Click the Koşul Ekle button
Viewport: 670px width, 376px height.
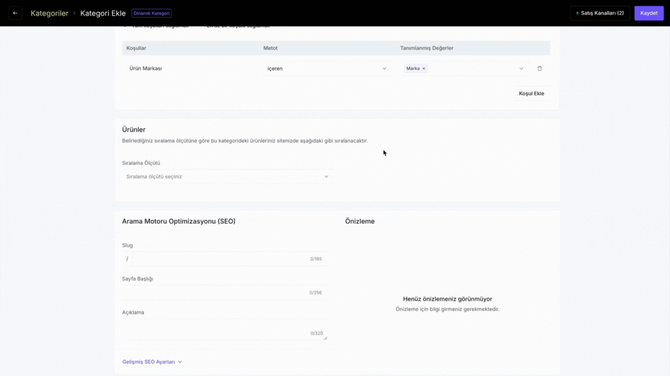531,93
